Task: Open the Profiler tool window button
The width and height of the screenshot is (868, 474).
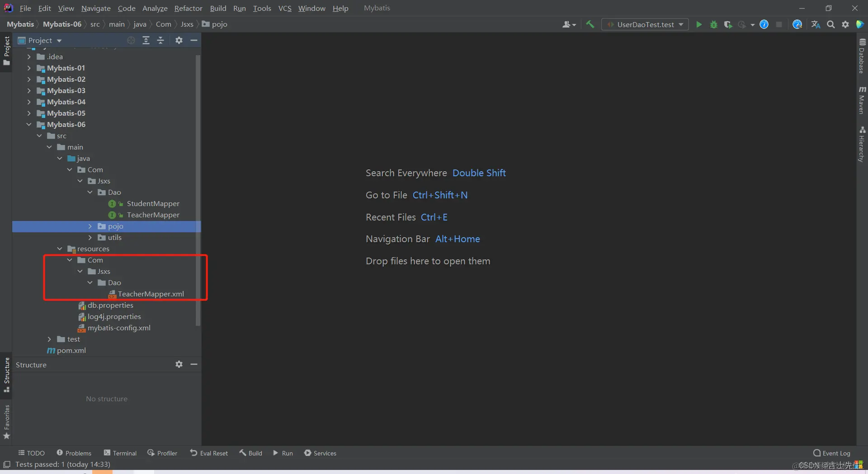Action: click(162, 453)
